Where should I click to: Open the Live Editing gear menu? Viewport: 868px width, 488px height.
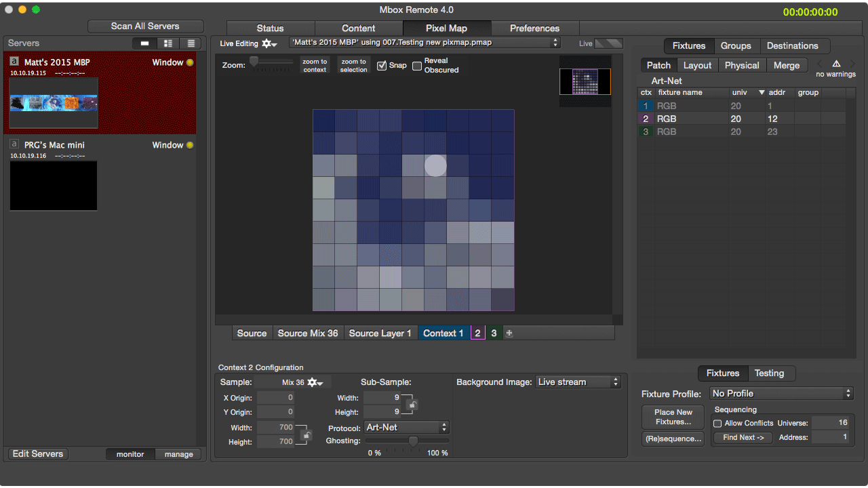(269, 43)
